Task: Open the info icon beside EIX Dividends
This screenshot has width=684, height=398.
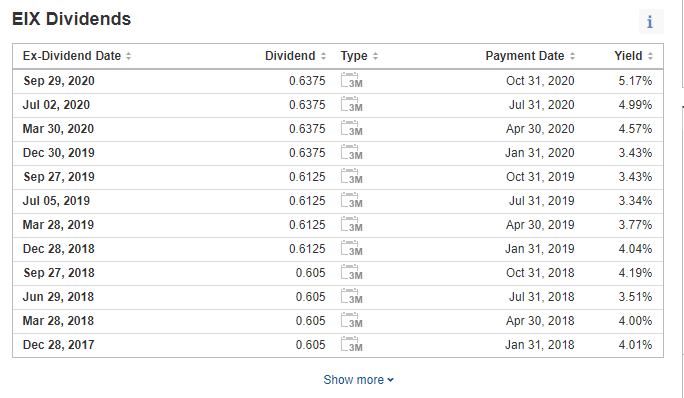Action: (x=650, y=21)
